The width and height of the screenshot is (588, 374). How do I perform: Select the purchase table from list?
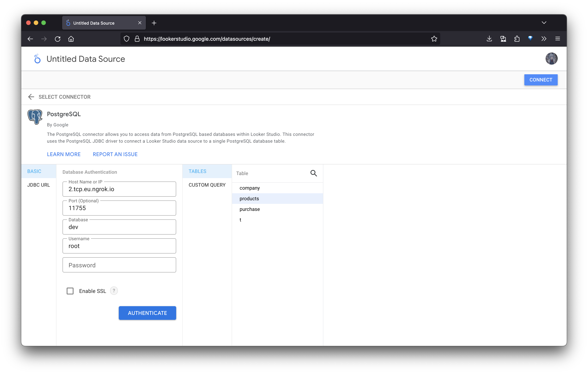pyautogui.click(x=249, y=209)
